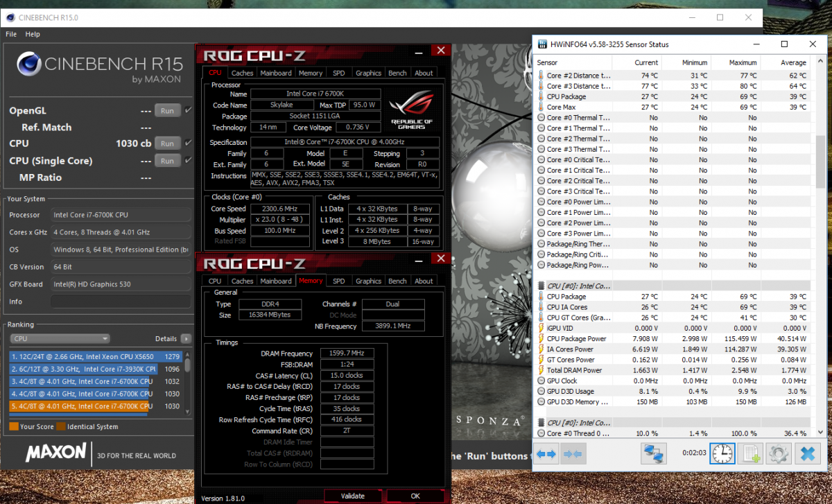
Task: Select Core #0 Thermal T... sensor row
Action: tap(674, 118)
